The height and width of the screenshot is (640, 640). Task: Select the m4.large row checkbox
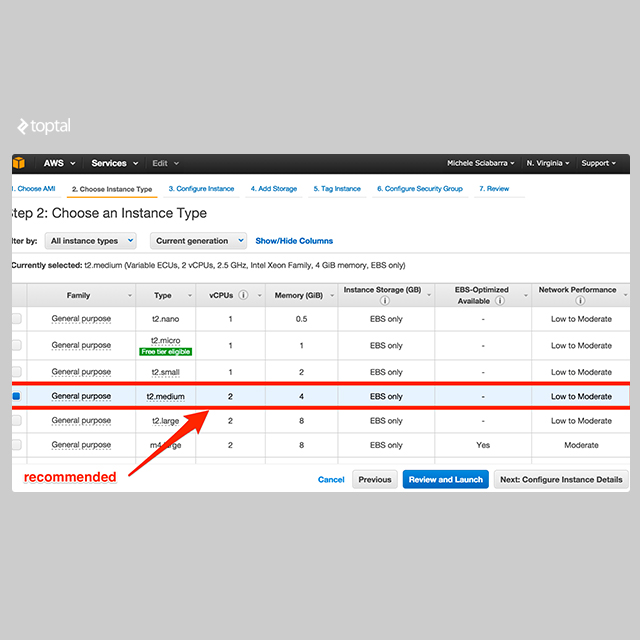click(x=16, y=444)
